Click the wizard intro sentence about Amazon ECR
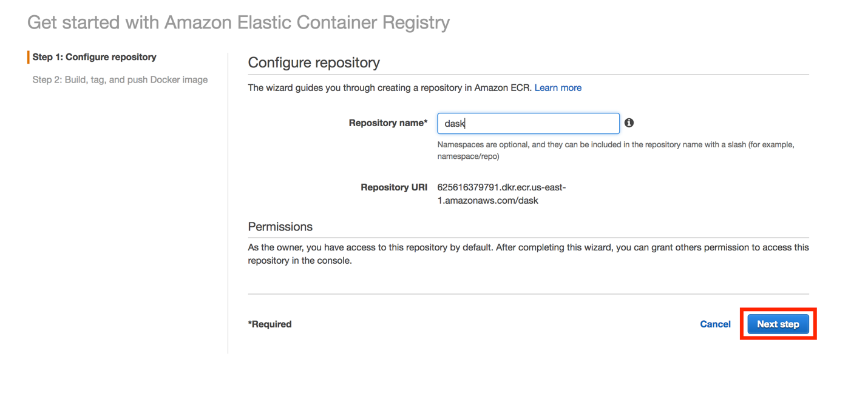This screenshot has width=868, height=419. (390, 88)
